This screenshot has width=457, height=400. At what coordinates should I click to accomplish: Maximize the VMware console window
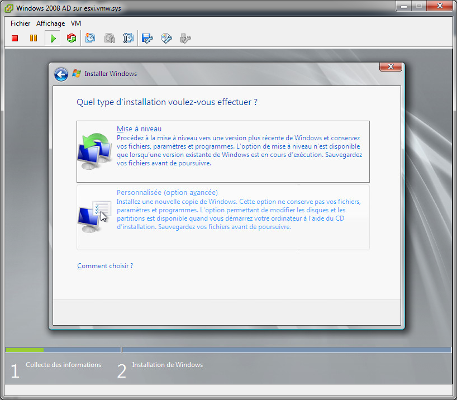click(x=419, y=6)
